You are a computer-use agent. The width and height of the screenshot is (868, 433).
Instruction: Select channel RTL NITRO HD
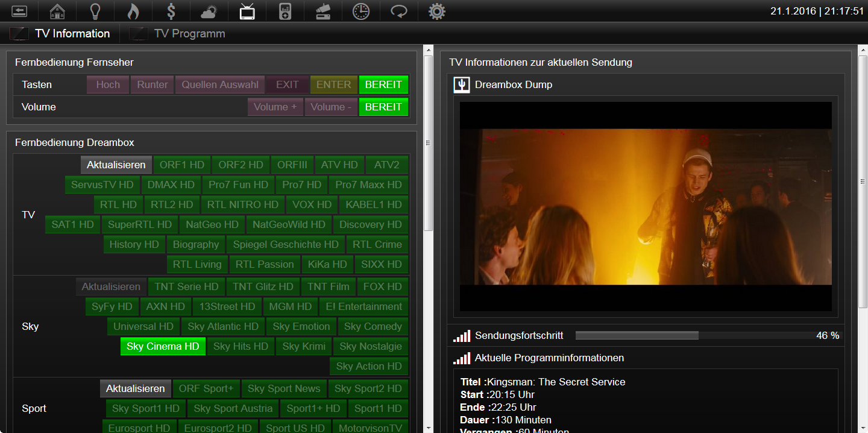tap(243, 205)
